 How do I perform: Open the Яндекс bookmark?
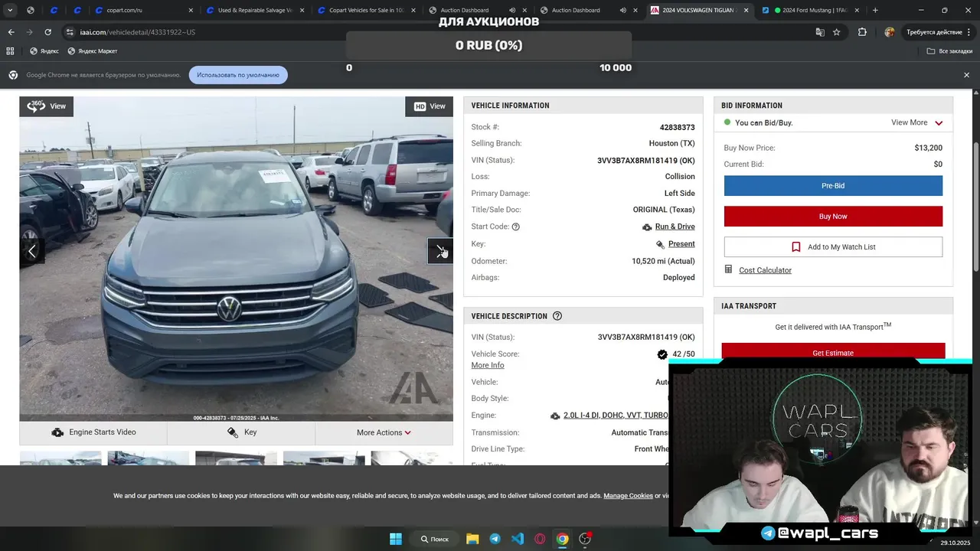[x=44, y=51]
